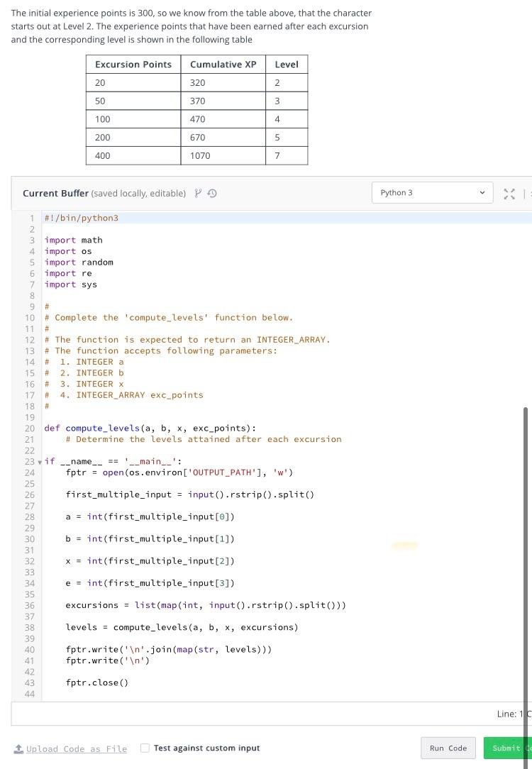Screen dimensions: 532x769
Task: Click the Current Buffer label
Action: [56, 193]
